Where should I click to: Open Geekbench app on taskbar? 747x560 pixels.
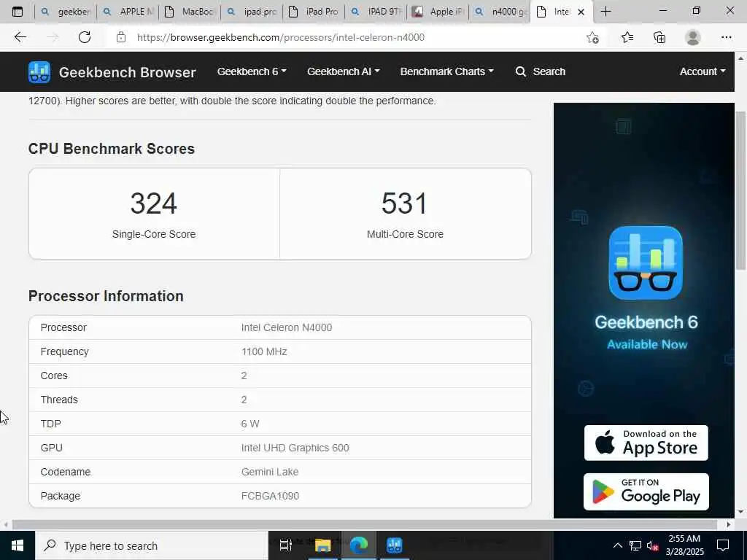(395, 545)
